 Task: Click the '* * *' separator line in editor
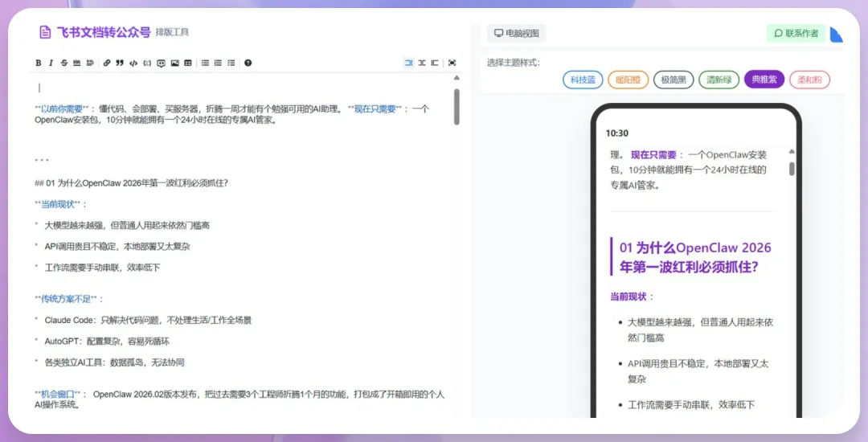(x=42, y=161)
